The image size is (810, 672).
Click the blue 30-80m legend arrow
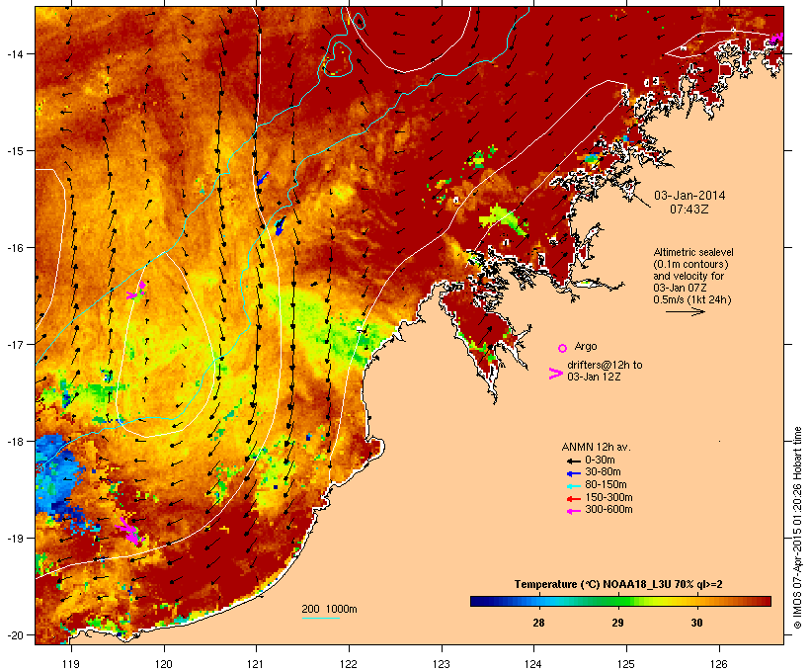point(574,473)
